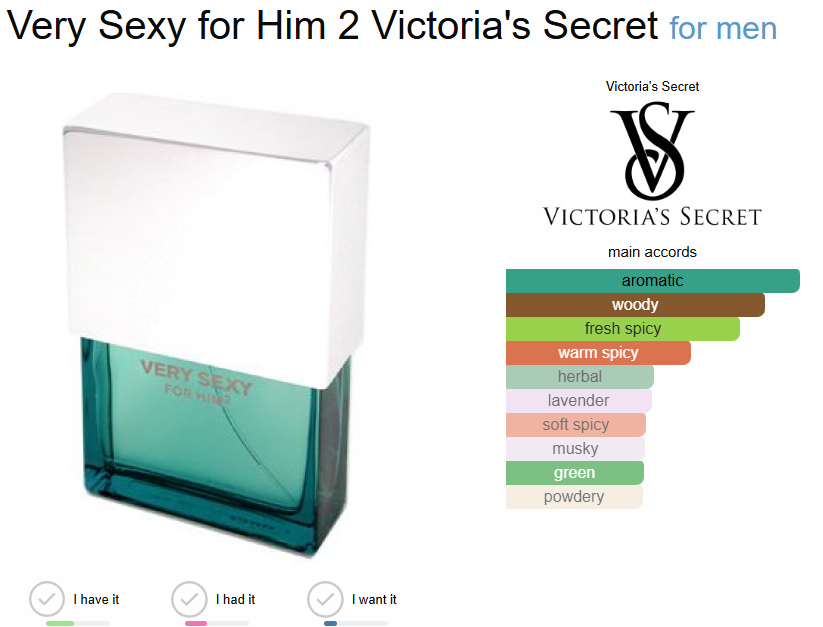
Task: Select the warm spicy accord bar
Action: (x=598, y=353)
